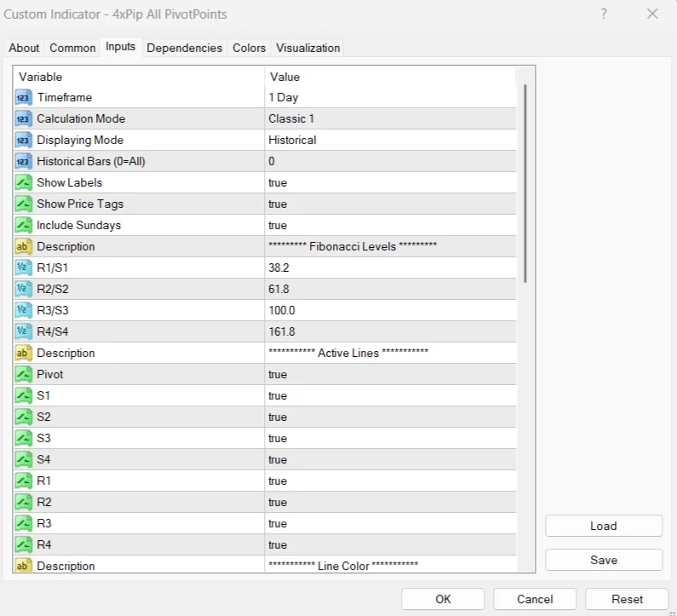Go to the Dependencies tab
Image resolution: width=677 pixels, height=616 pixels.
click(x=184, y=48)
